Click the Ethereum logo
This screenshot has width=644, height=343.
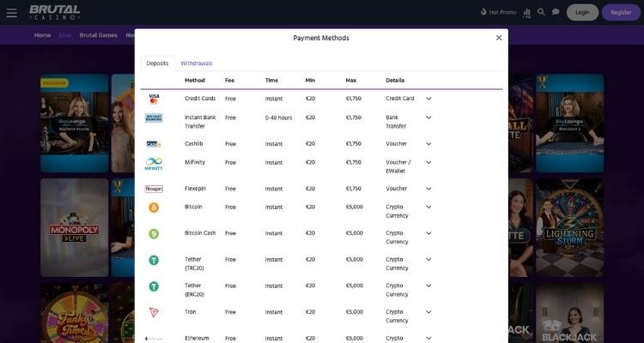click(x=154, y=339)
